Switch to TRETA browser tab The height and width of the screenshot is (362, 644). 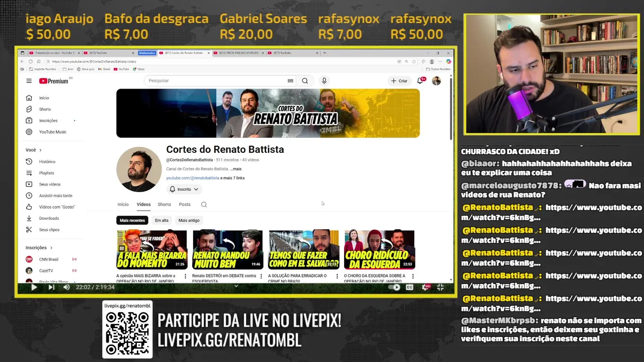coord(238,53)
